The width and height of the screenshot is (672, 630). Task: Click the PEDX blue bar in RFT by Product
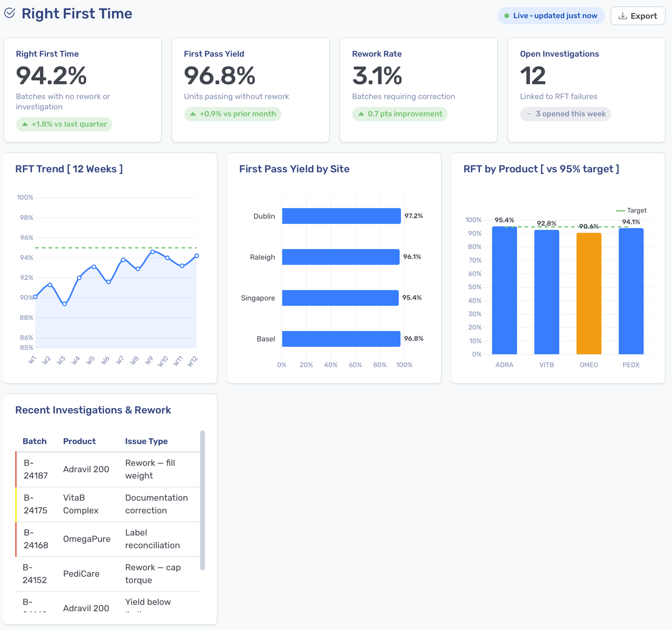click(x=631, y=291)
